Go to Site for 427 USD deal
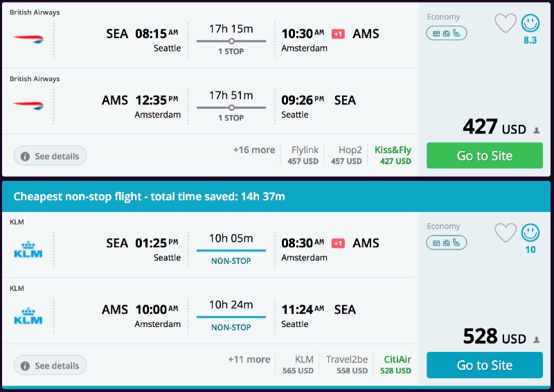This screenshot has width=554, height=392. point(484,156)
